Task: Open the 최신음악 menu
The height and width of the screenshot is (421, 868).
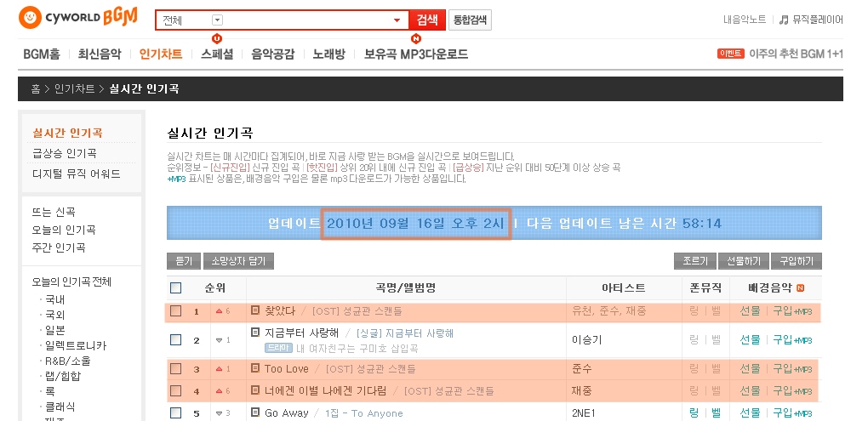Action: coord(99,54)
